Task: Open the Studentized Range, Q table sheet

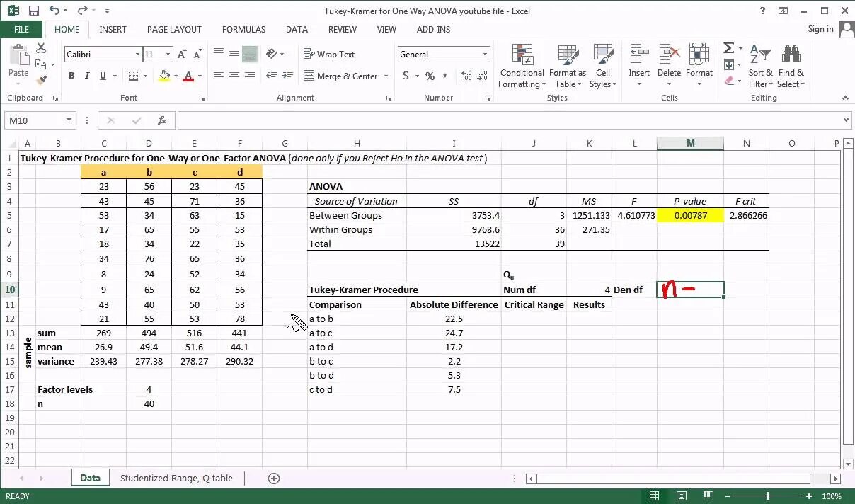Action: (x=176, y=479)
